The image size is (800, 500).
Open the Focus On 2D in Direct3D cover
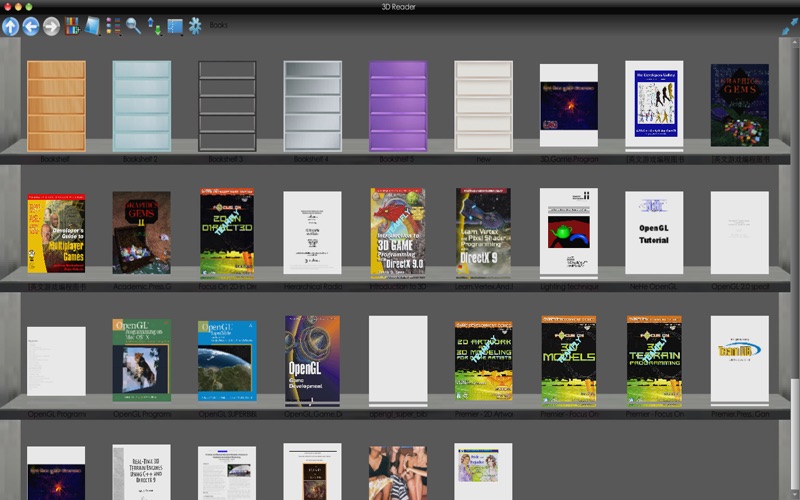(x=227, y=234)
